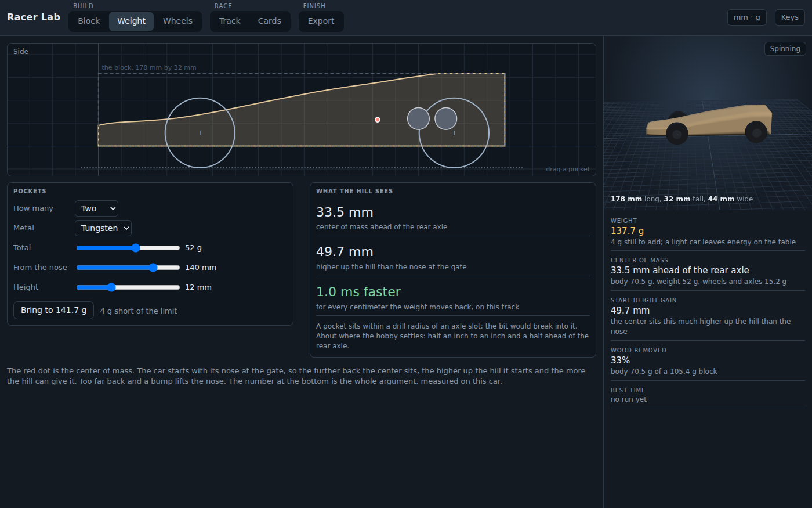
Task: Click the '140 mm' from the nose value
Action: 201,268
